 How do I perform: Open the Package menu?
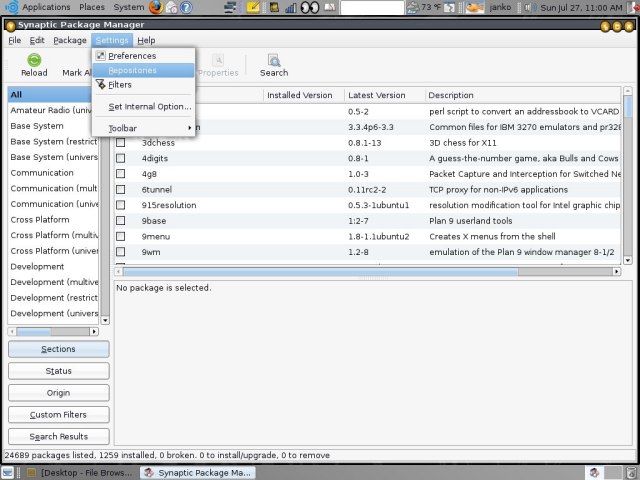[70, 40]
